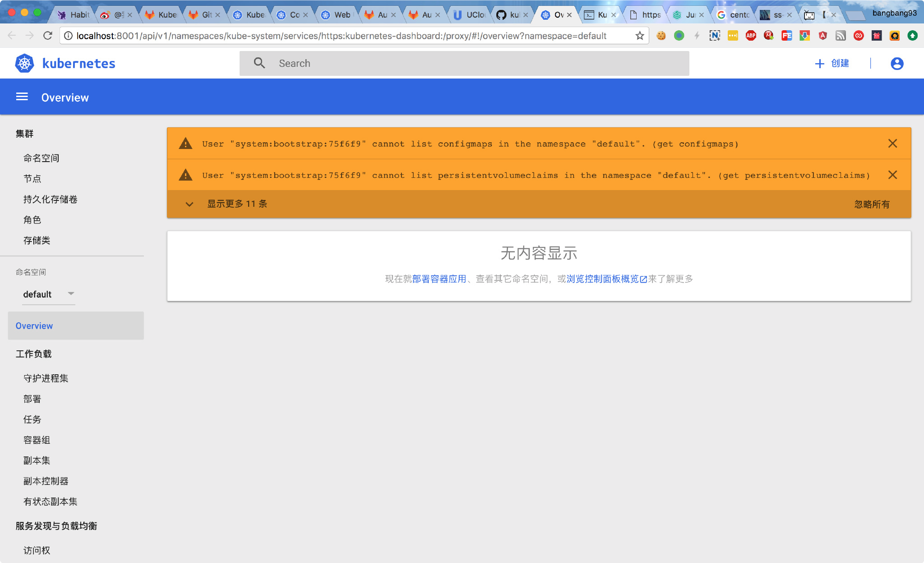Viewport: 924px width, 563px height.
Task: Click the warning triangle on configmaps alert
Action: 185,143
